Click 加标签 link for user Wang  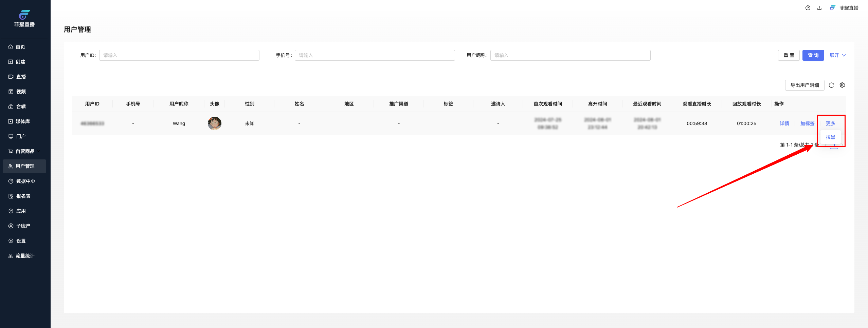click(x=807, y=123)
